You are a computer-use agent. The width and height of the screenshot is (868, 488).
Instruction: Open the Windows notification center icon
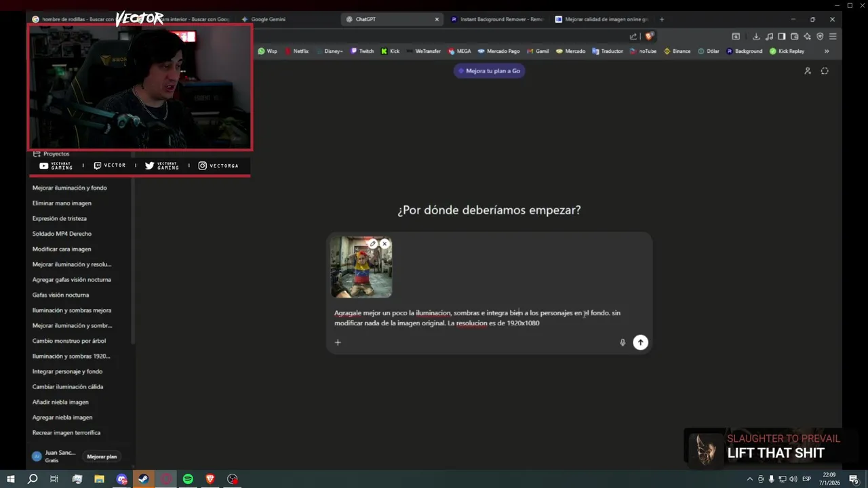coord(854,479)
